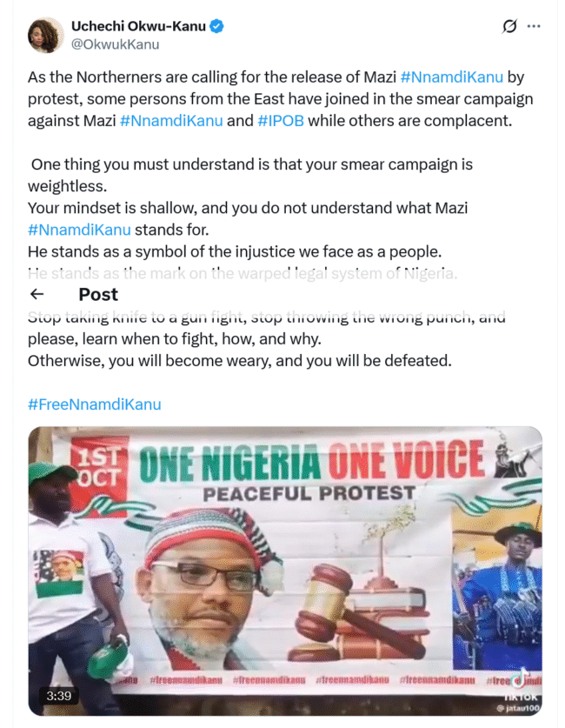Open the #NnamdiKanu hashtag before 'by protest'

pos(452,77)
